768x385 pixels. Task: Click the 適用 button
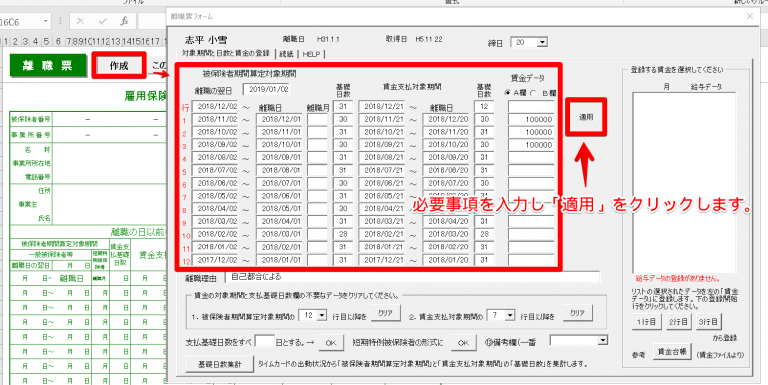point(586,118)
